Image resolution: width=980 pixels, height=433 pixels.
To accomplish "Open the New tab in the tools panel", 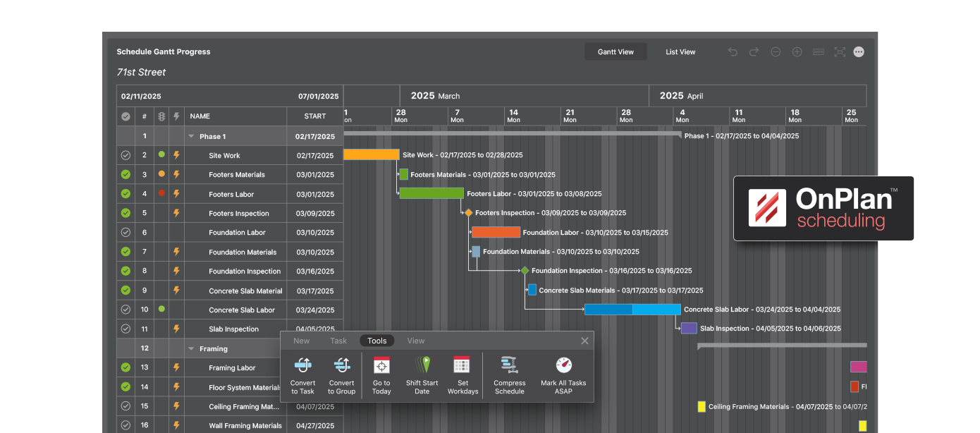I will (x=302, y=341).
